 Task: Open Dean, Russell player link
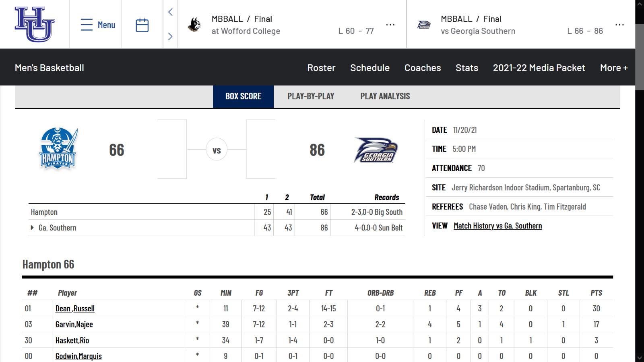click(x=75, y=309)
